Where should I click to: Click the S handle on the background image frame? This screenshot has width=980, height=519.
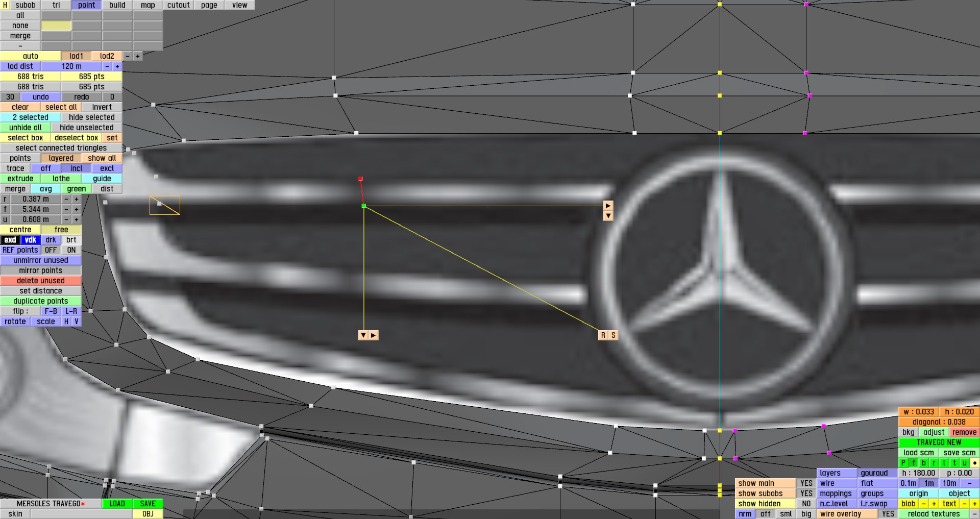[613, 335]
